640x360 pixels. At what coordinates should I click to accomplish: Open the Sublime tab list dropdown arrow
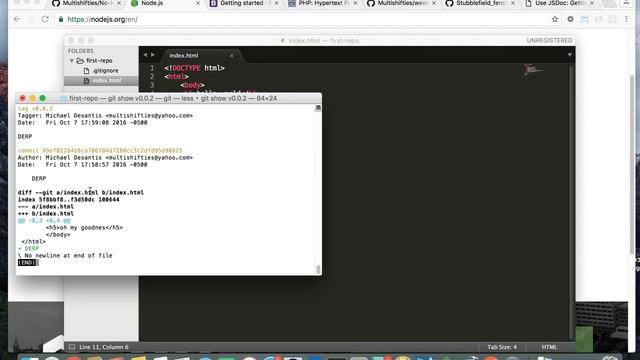pyautogui.click(x=569, y=55)
